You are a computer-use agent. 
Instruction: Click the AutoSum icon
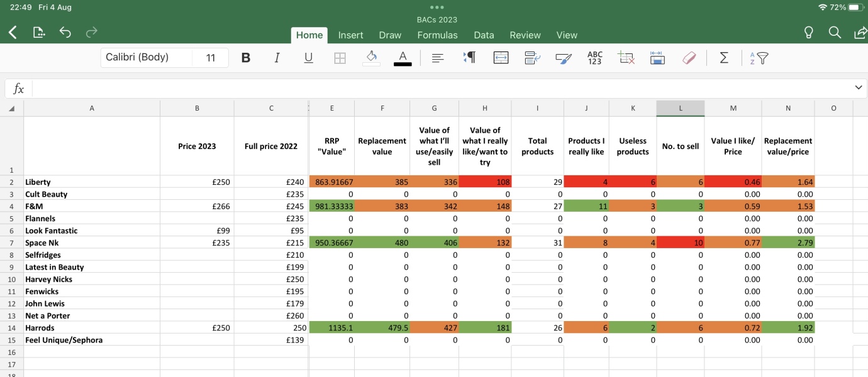click(x=724, y=58)
